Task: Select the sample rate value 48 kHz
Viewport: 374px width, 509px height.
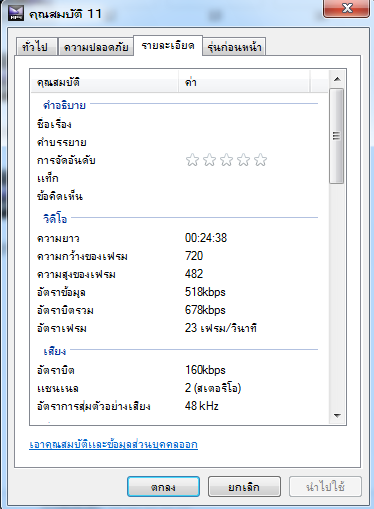Action: pyautogui.click(x=202, y=406)
